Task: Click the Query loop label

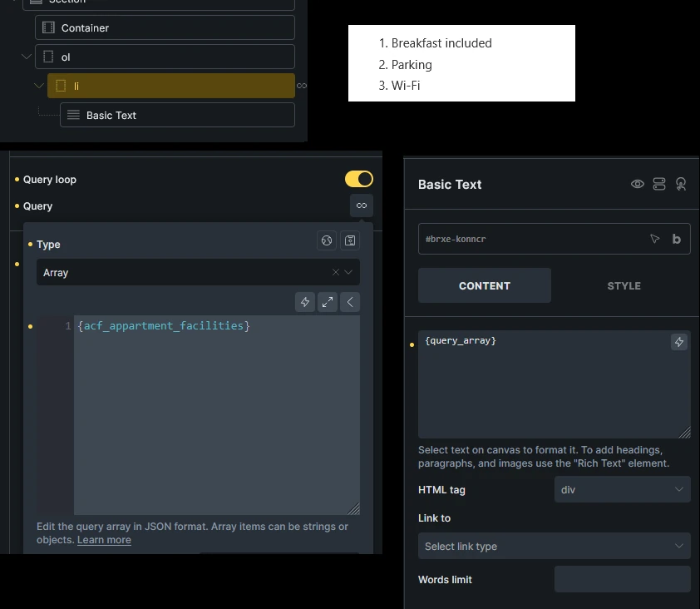Action: pyautogui.click(x=50, y=180)
